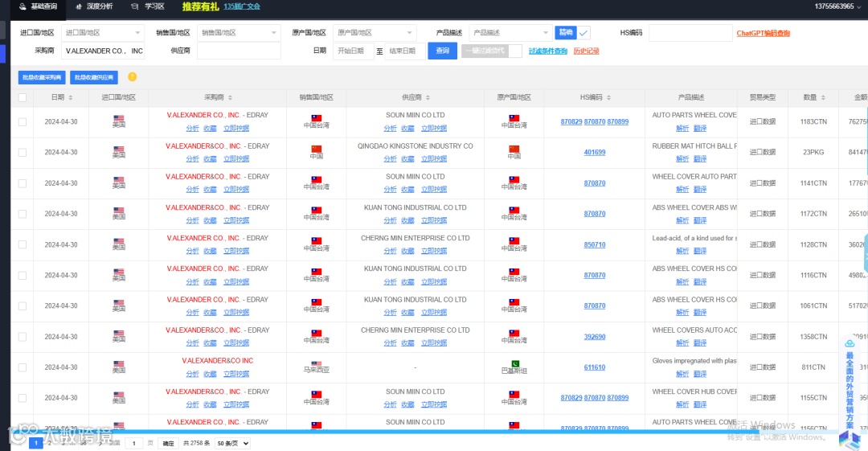868x451 pixels.
Task: Click 解析 under RUBBER MAT HITCH BALL
Action: [682, 159]
